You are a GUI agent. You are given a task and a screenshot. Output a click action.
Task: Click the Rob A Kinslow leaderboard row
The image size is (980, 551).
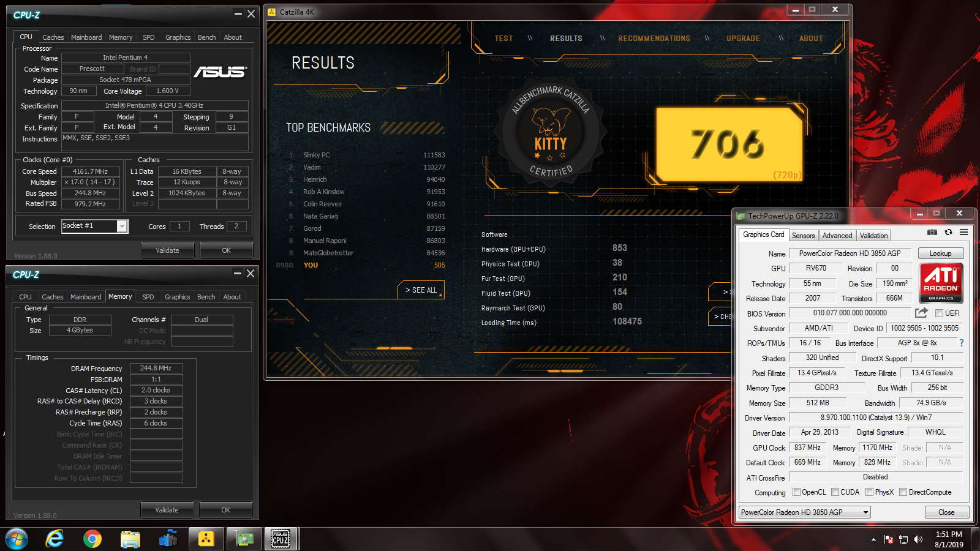click(367, 192)
